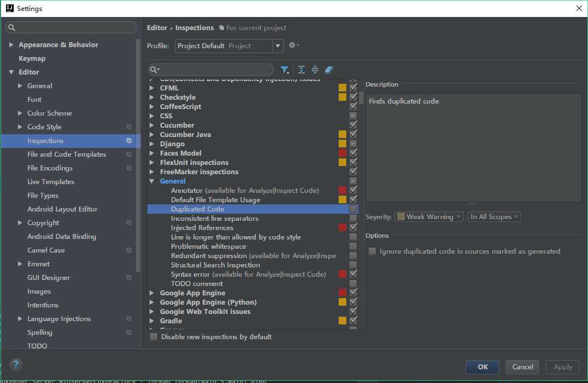Click the project-level icon next to Code Style

click(129, 127)
